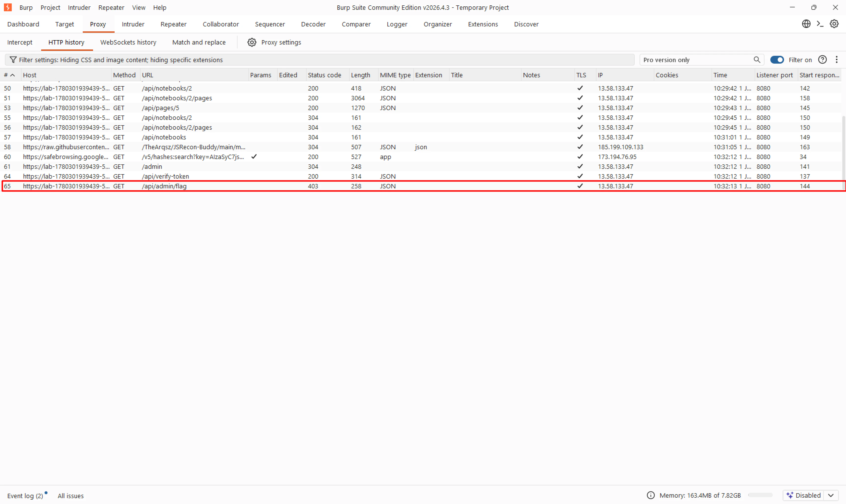
Task: Switch to the Dashboard tab
Action: 23,24
